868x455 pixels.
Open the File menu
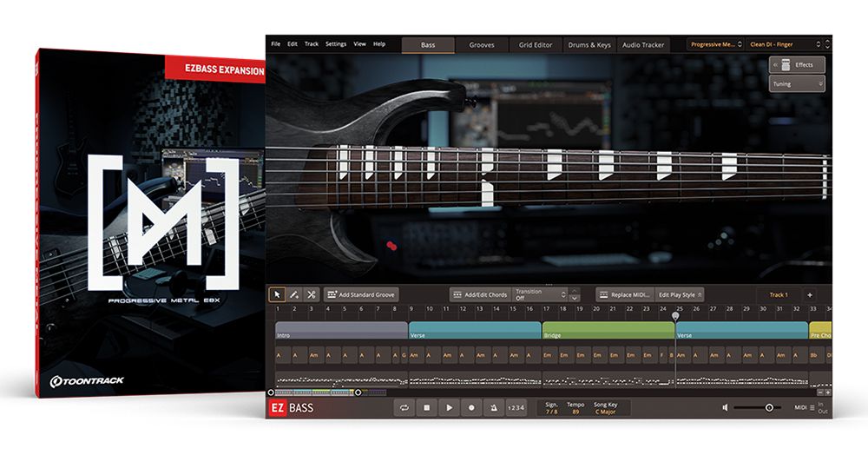[276, 44]
